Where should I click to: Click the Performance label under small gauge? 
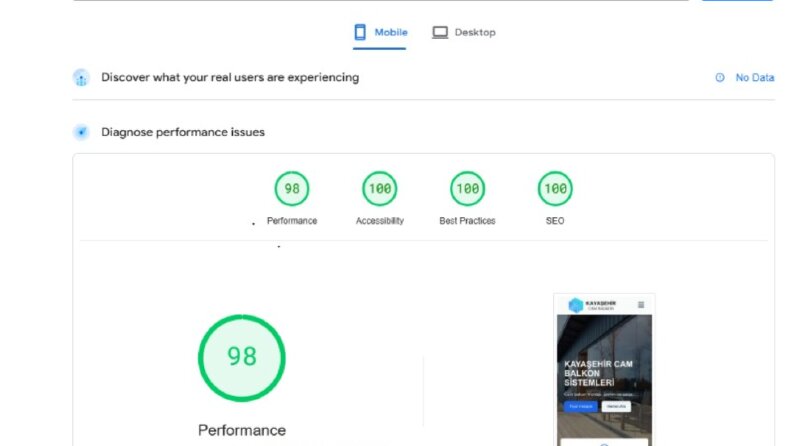point(292,221)
